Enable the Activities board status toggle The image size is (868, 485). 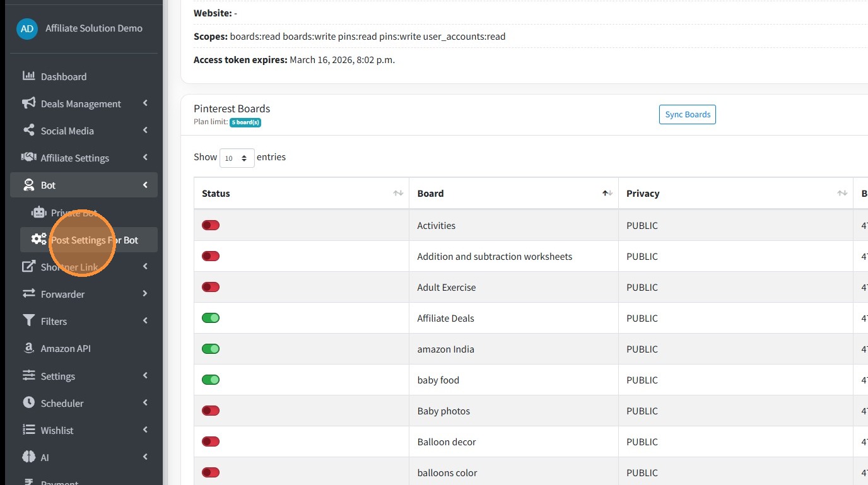[x=211, y=225]
